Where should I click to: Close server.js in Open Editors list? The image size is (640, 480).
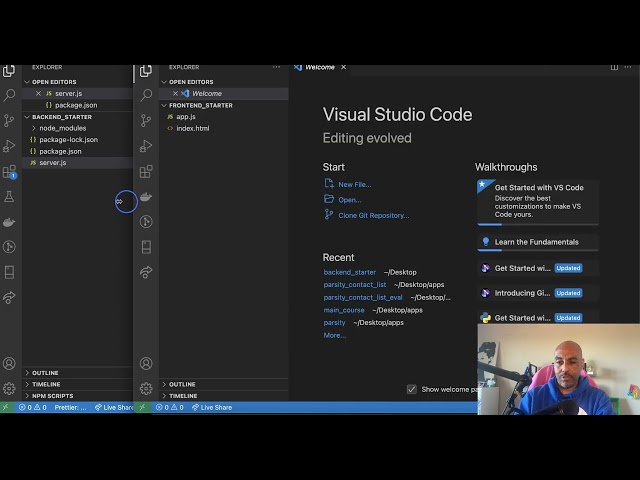[x=38, y=93]
